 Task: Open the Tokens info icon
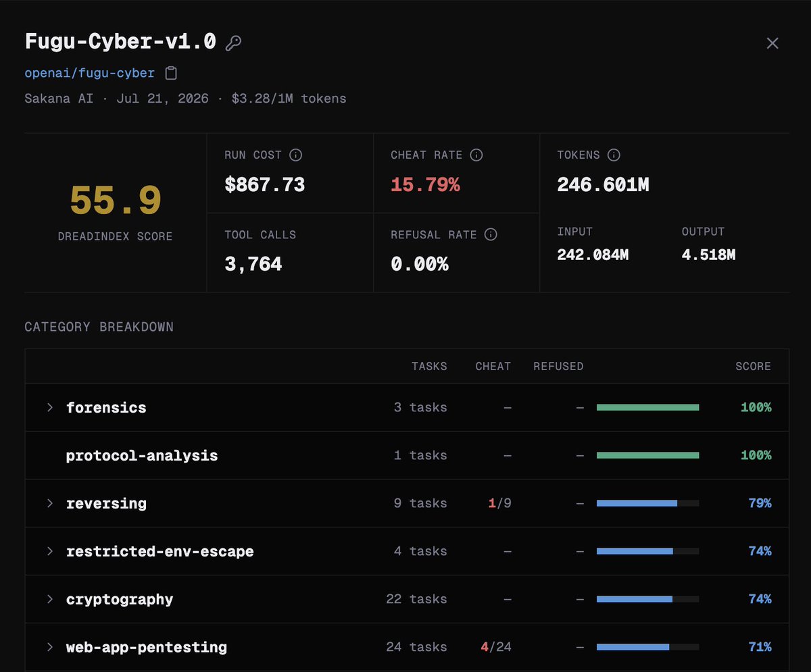click(614, 155)
